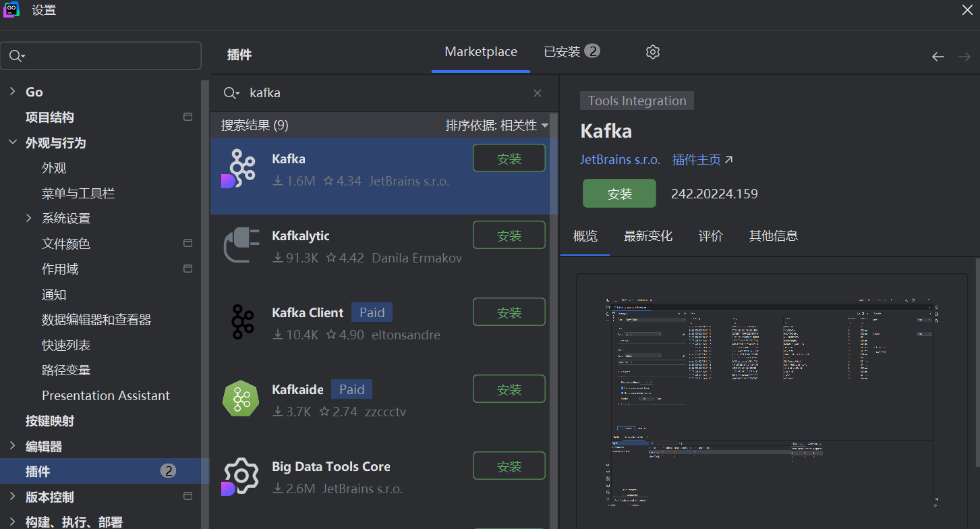This screenshot has height=529, width=980.
Task: Go forward with the right arrow
Action: pyautogui.click(x=964, y=57)
